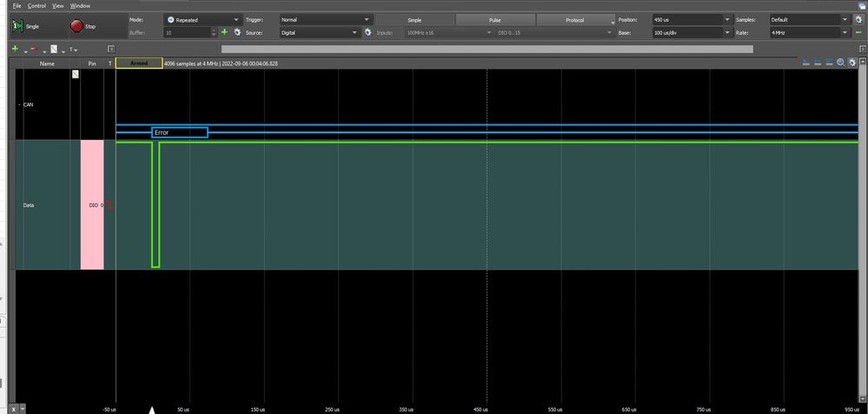868x414 pixels.
Task: Click the magnifier zoom icon above the plot
Action: click(x=841, y=63)
